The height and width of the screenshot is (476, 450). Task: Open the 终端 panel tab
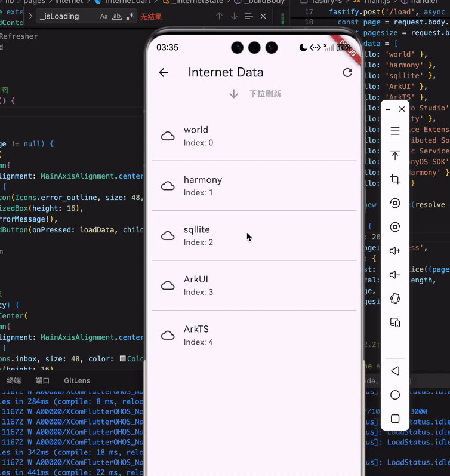click(x=14, y=380)
